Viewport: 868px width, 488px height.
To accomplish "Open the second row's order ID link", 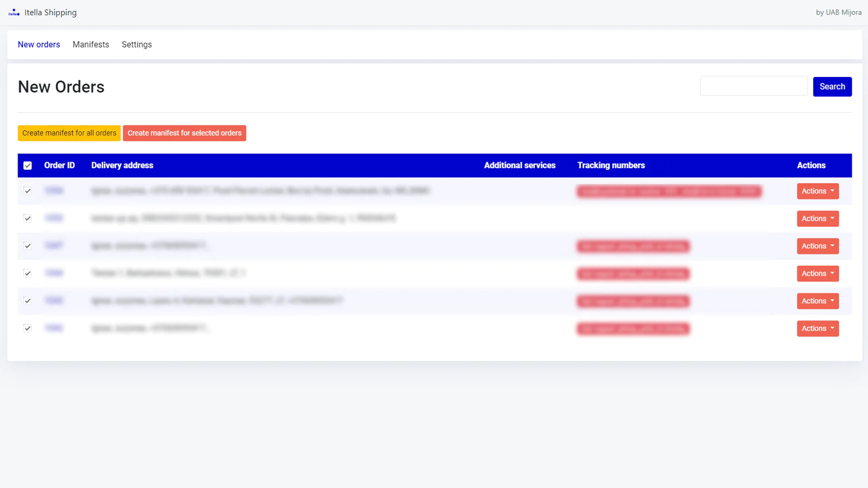I will pos(54,218).
